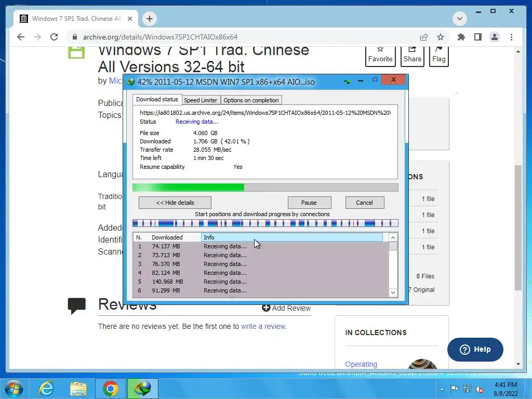Click the N. column header

click(x=140, y=237)
